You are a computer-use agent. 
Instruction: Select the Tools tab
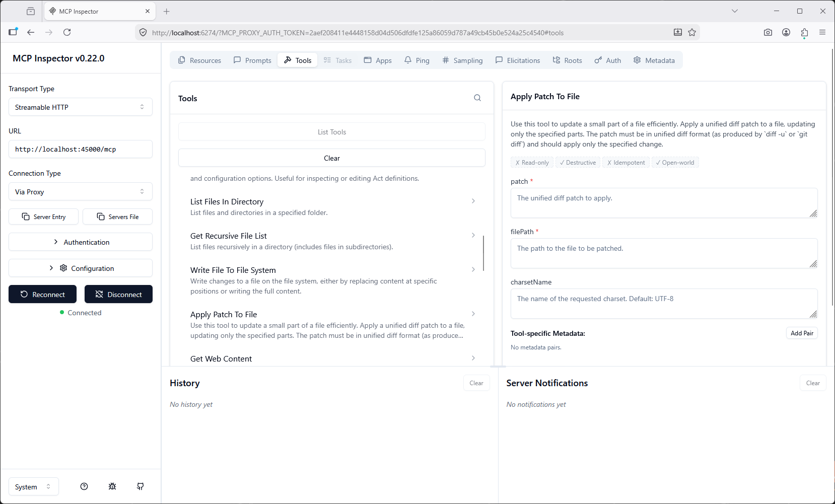pyautogui.click(x=298, y=60)
